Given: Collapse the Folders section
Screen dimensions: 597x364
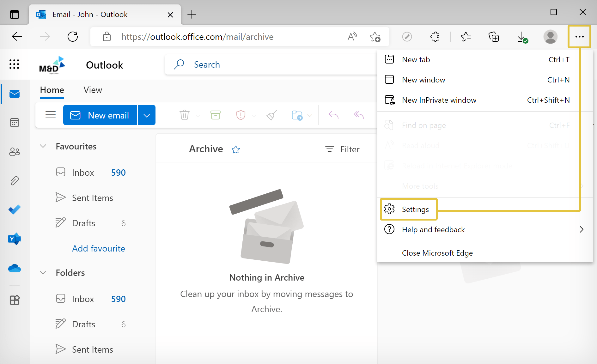Looking at the screenshot, I should pyautogui.click(x=43, y=272).
